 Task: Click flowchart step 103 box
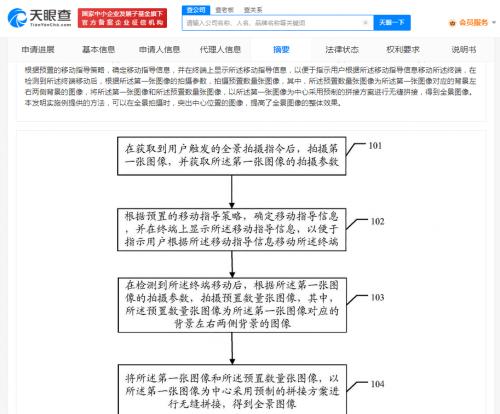[232, 305]
